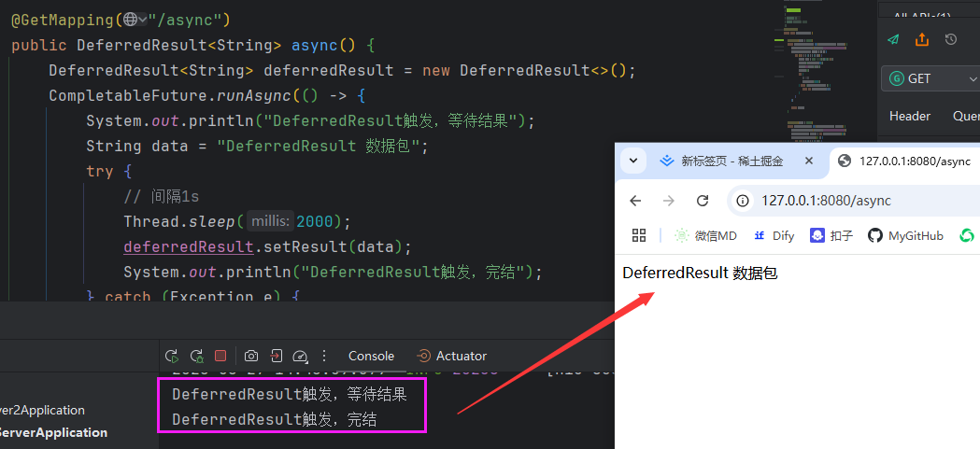This screenshot has height=449, width=980.
Task: Reload the browser page
Action: 703,201
